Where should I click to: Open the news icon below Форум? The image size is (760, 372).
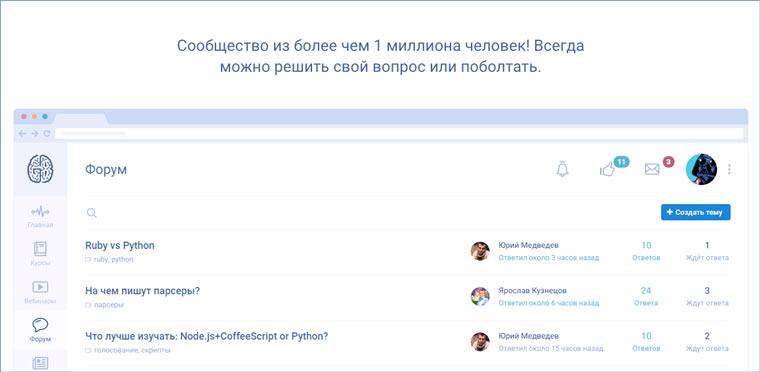coord(40,364)
